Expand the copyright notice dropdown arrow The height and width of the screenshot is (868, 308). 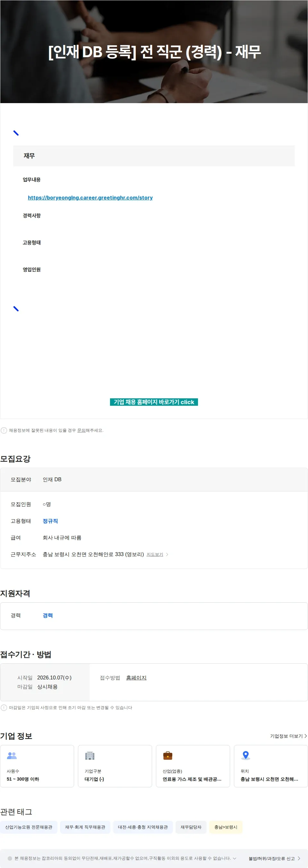coord(235,858)
